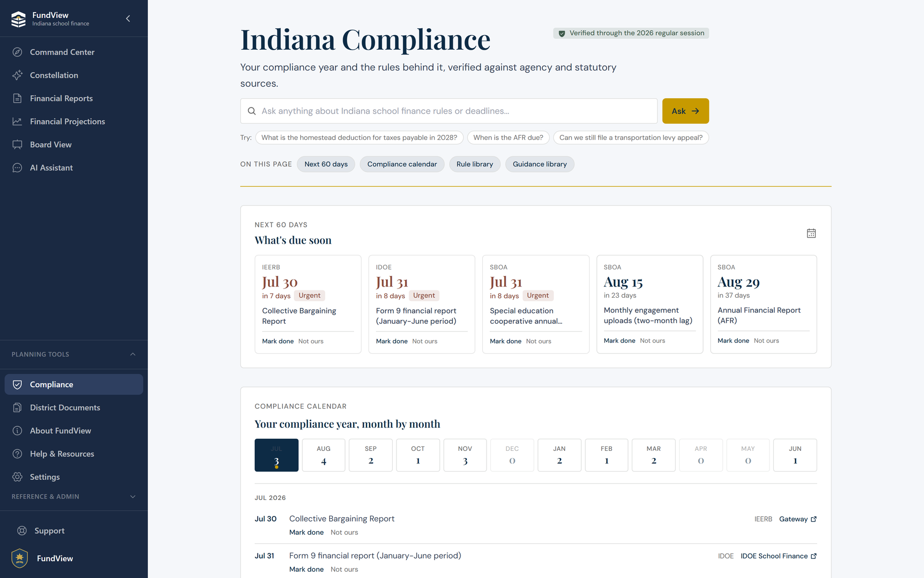
Task: Click the Settings gear icon
Action: (17, 477)
